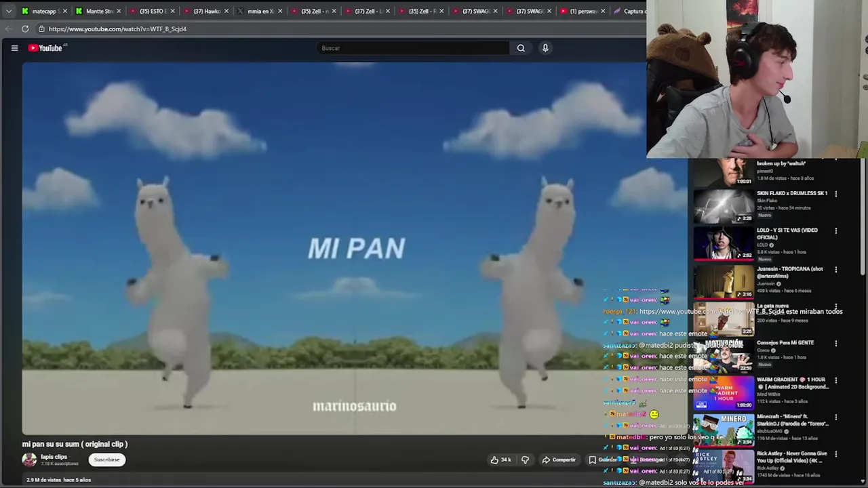This screenshot has width=868, height=488.
Task: Click the browser address bar URL
Action: (117, 29)
